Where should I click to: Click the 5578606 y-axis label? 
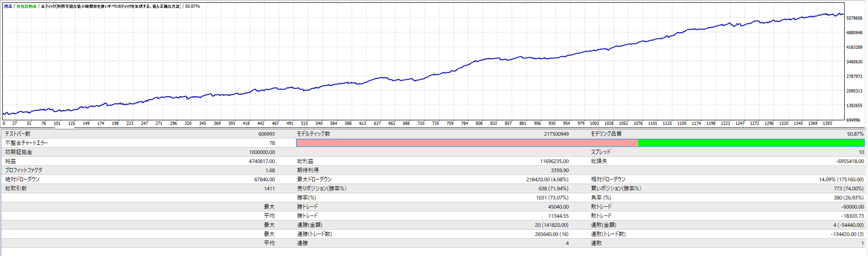click(x=854, y=18)
